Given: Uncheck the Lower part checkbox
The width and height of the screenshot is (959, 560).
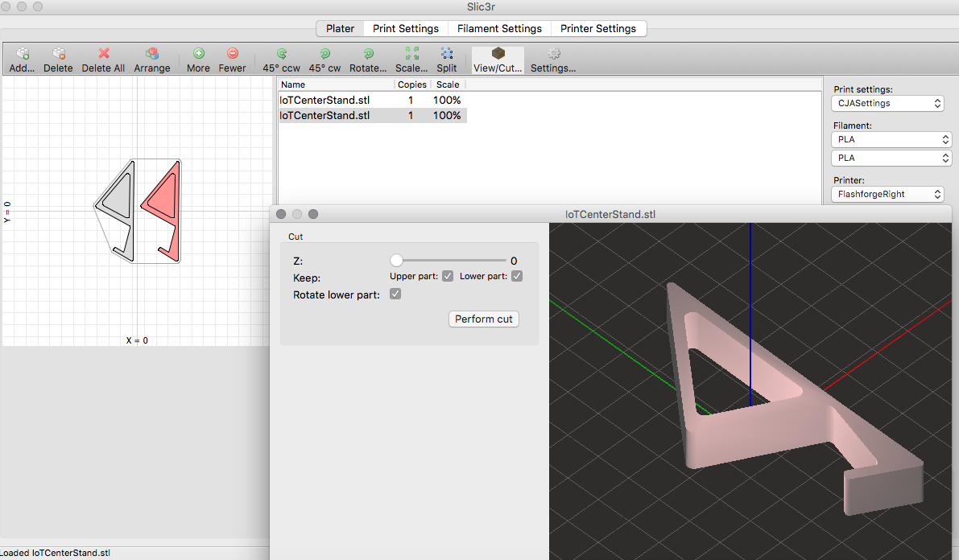Looking at the screenshot, I should click(517, 276).
